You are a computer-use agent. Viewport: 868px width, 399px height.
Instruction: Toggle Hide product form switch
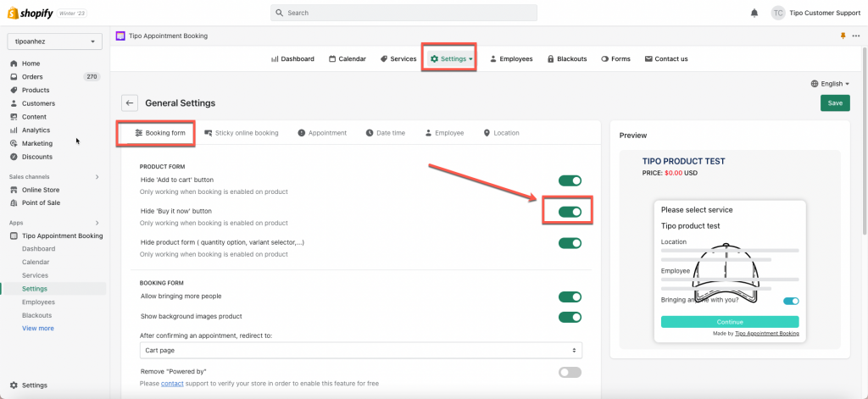(570, 243)
